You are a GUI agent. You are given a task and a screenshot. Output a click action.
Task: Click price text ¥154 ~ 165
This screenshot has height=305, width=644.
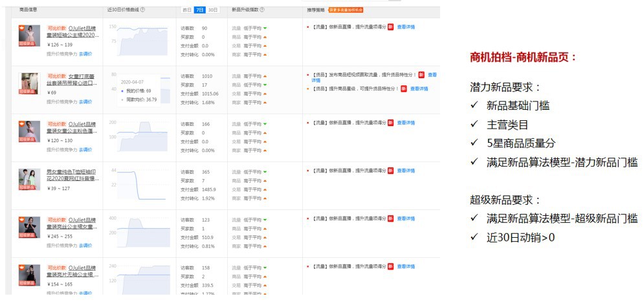[60, 284]
